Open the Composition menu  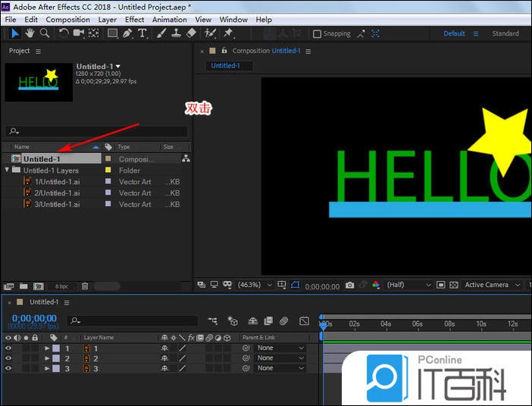pyautogui.click(x=67, y=19)
